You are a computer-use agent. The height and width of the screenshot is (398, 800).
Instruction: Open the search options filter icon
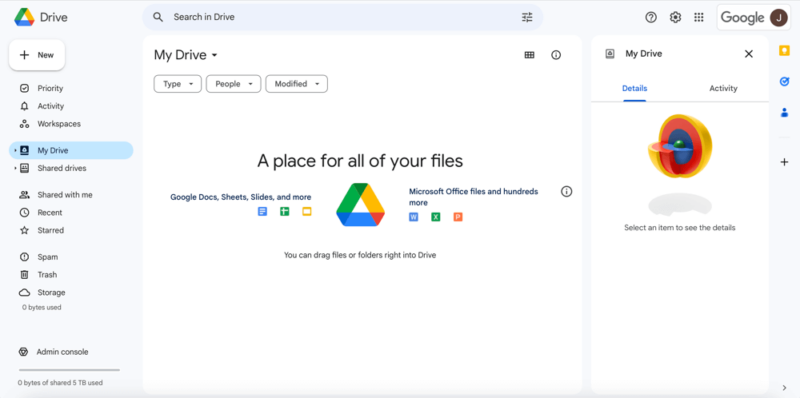click(x=527, y=17)
